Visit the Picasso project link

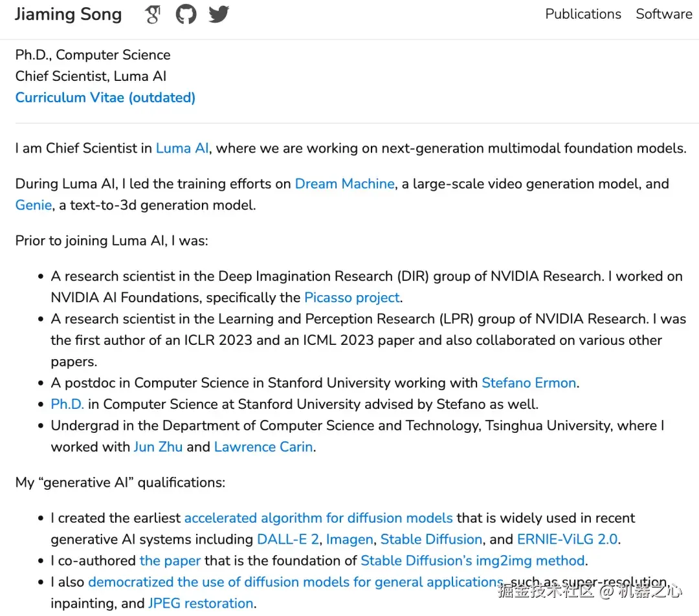352,298
